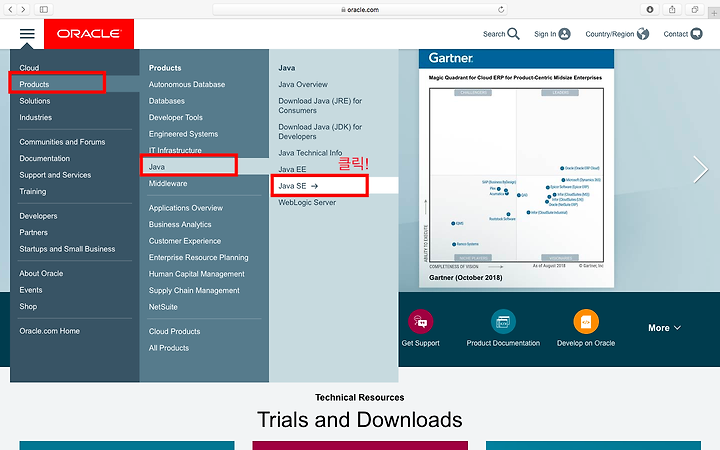The image size is (720, 450).
Task: Open Partners menu entry
Action: point(34,232)
